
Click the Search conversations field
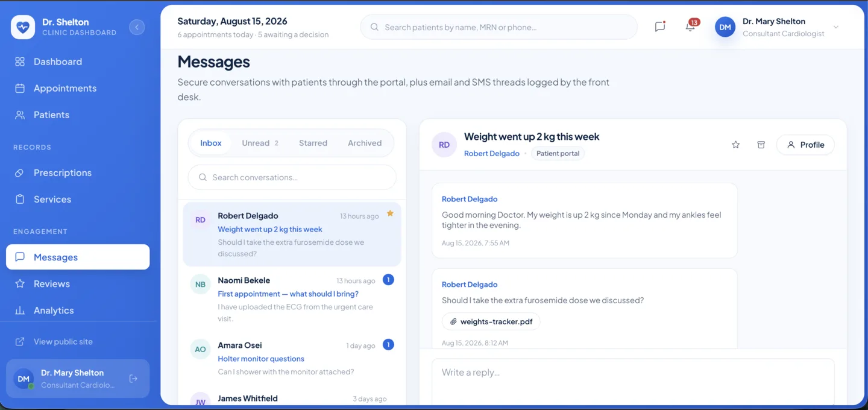tap(292, 177)
